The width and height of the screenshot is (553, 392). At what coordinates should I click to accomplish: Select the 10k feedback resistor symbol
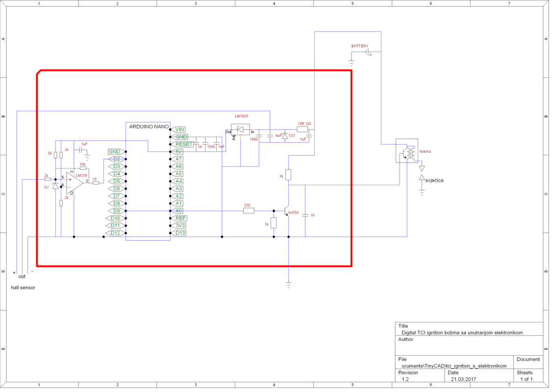[x=83, y=169]
